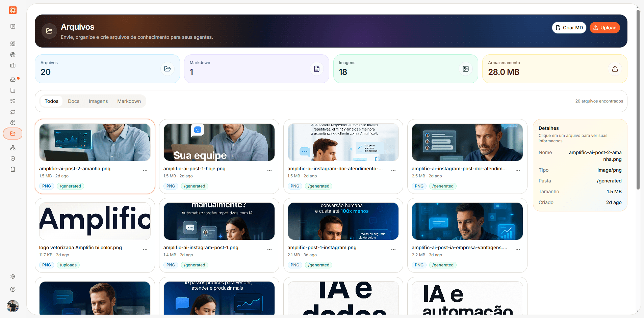Switch to the Markdown filter tab

pos(129,101)
